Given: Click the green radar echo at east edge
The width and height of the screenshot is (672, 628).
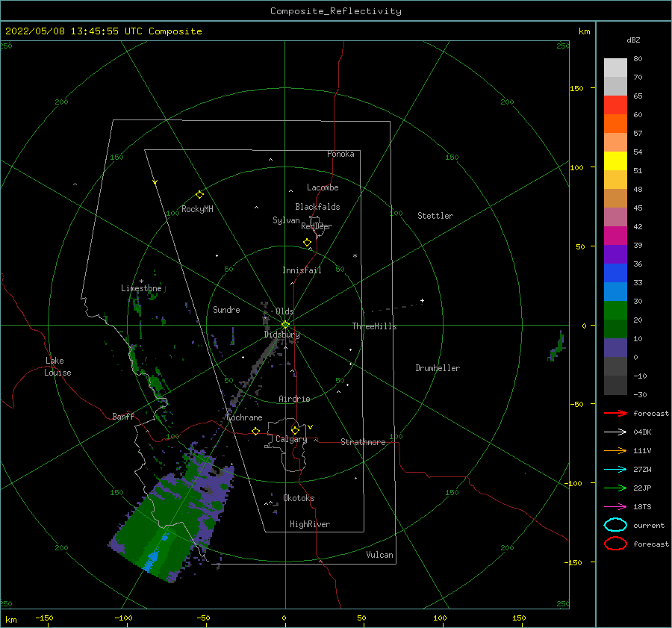Looking at the screenshot, I should 557,348.
